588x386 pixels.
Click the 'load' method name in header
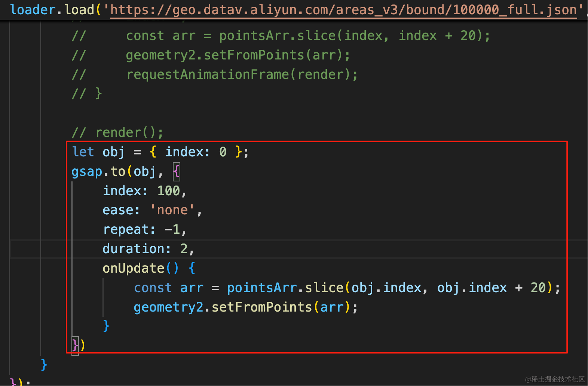(79, 10)
